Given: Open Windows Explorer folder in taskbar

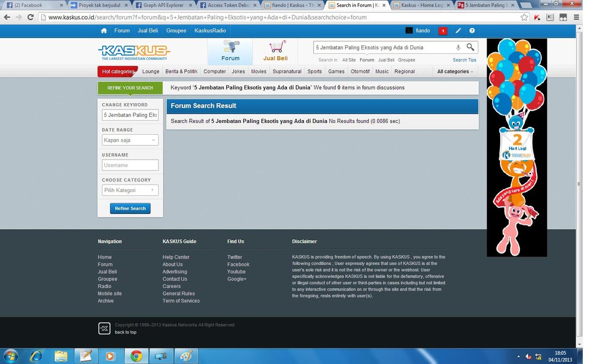Looking at the screenshot, I should (x=61, y=356).
